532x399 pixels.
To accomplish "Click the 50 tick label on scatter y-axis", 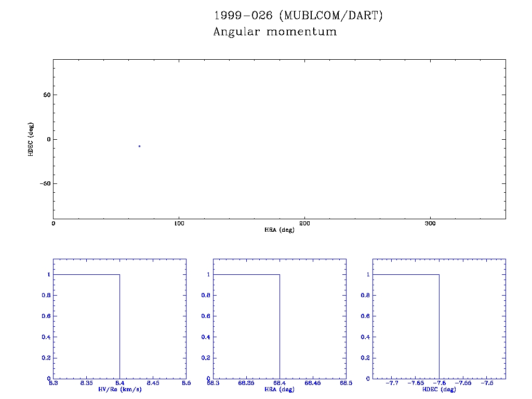I will (x=46, y=95).
